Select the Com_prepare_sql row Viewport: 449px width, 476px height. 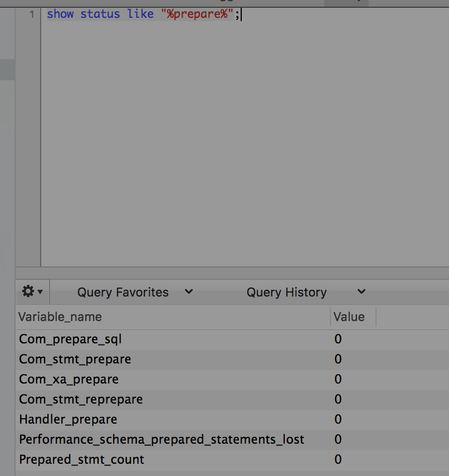232,339
